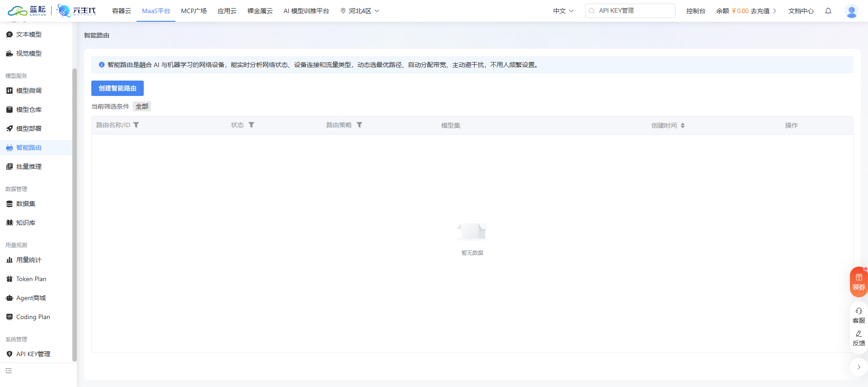Screen dimensions: 868x387
Task: Click the 蓝耘 logo
Action: pos(27,11)
